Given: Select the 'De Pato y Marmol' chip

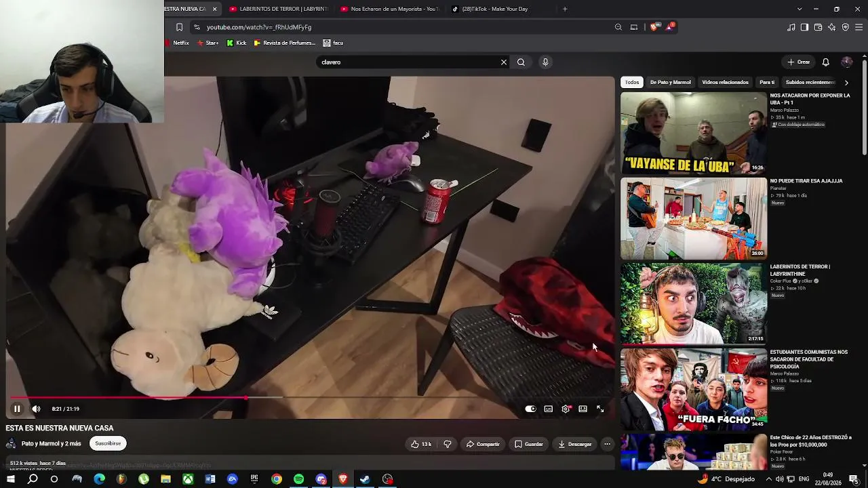Looking at the screenshot, I should coord(671,82).
